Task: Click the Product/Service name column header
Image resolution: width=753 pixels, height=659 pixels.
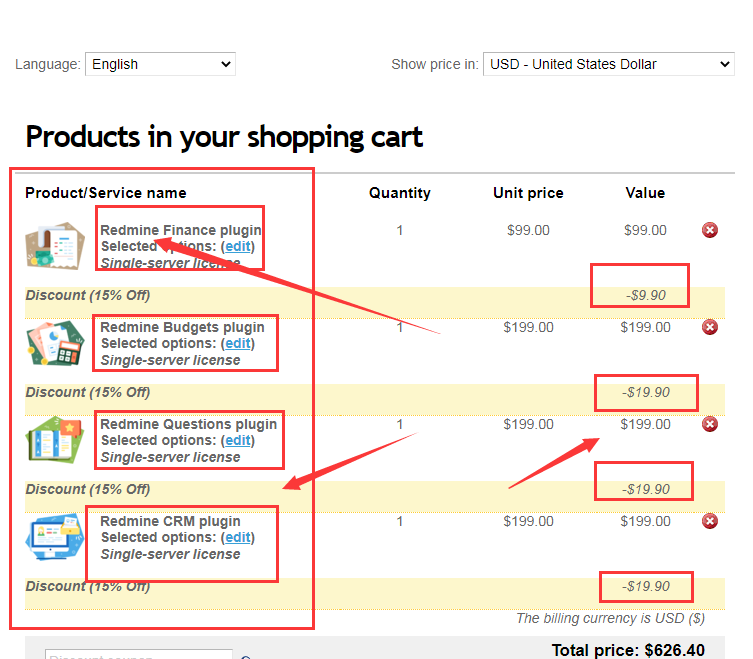Action: (x=106, y=193)
